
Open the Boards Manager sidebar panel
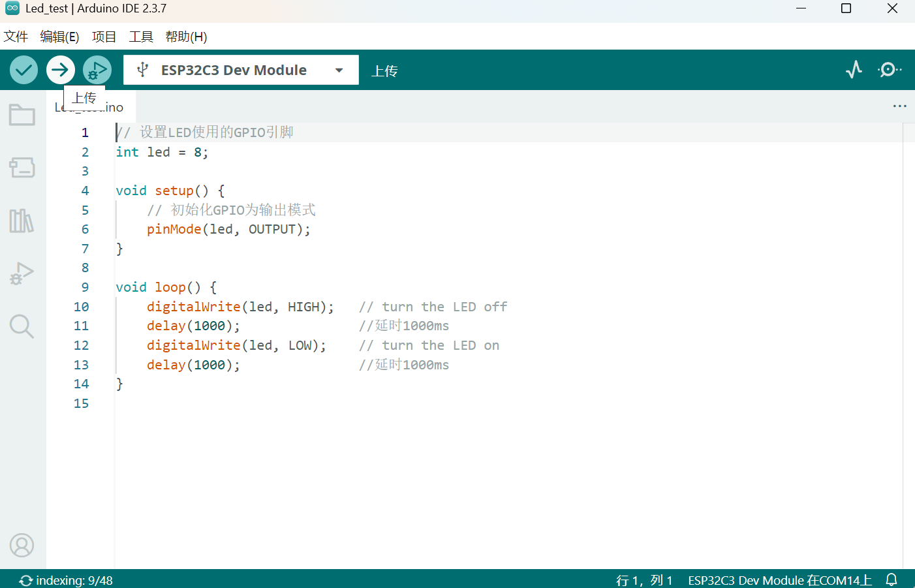(22, 168)
